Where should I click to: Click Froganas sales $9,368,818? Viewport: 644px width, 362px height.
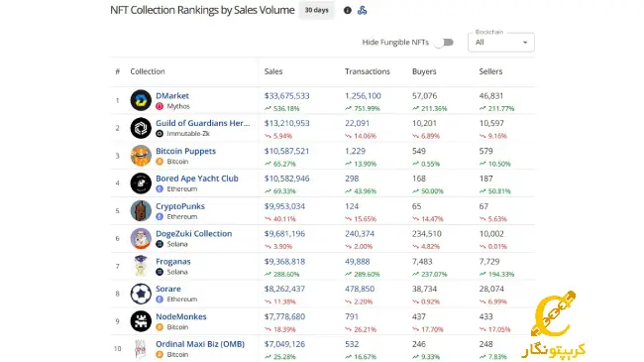(x=284, y=262)
